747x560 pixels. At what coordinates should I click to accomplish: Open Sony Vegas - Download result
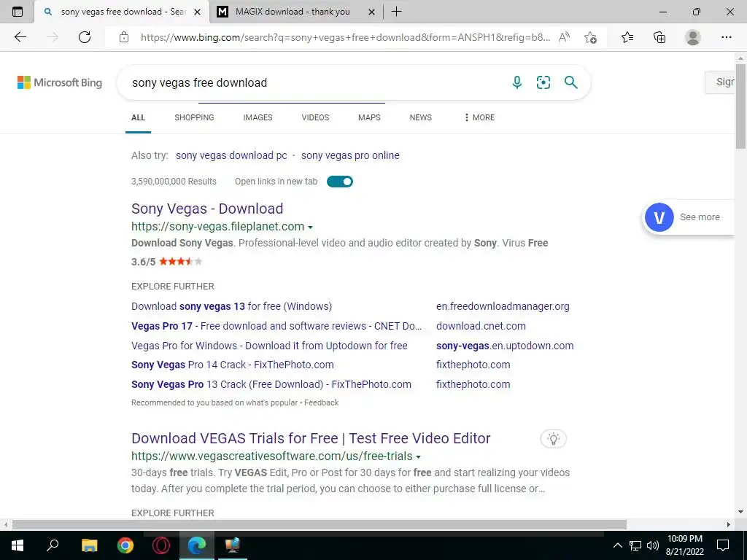(x=207, y=209)
